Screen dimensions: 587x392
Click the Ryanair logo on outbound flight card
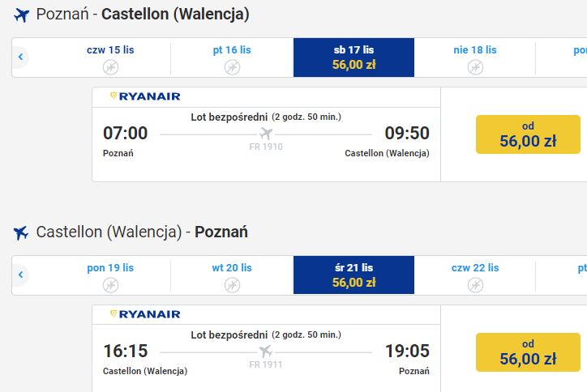pyautogui.click(x=145, y=96)
